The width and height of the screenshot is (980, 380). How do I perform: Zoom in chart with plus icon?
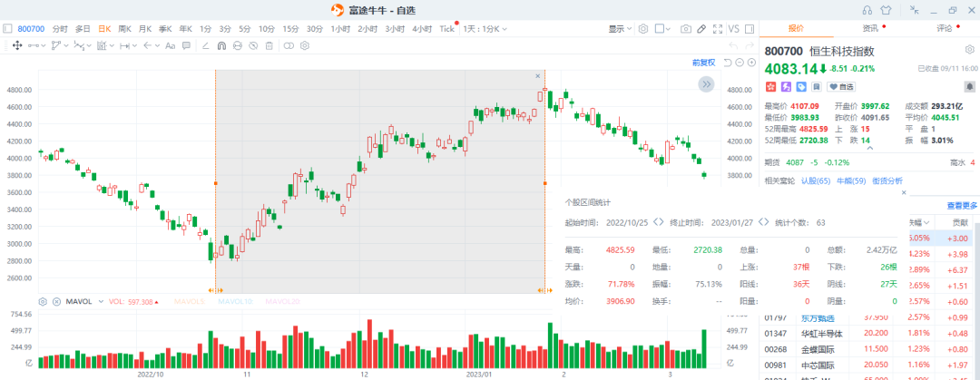(x=752, y=63)
